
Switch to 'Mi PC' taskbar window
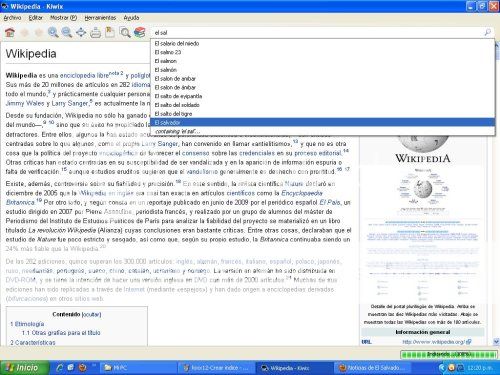point(137,368)
